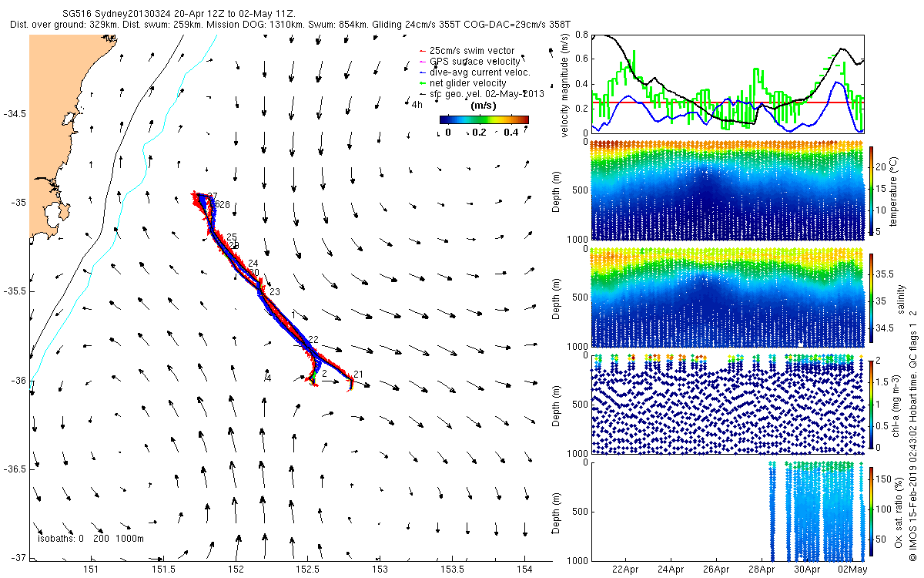Click the '154' longitude tick on the map

click(524, 570)
